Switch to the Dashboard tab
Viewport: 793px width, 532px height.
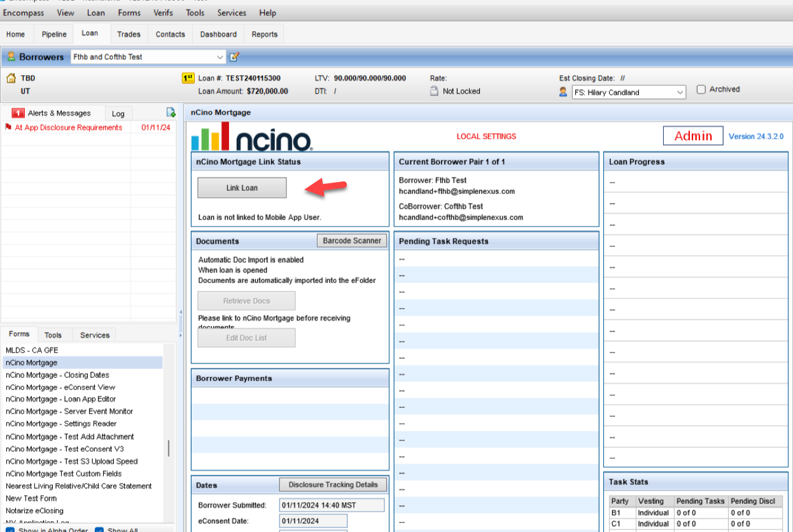(218, 34)
